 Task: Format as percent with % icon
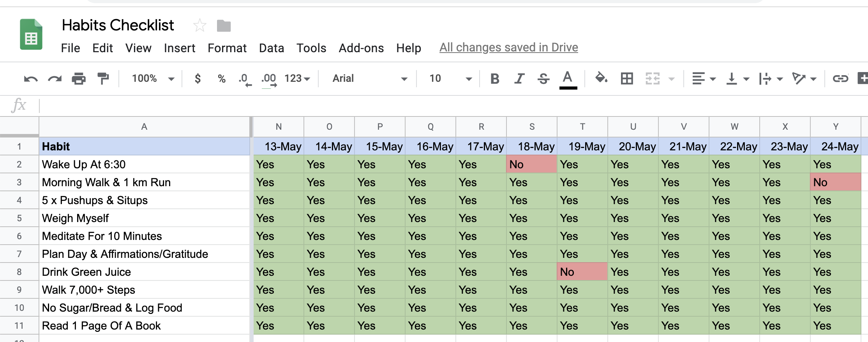[222, 79]
